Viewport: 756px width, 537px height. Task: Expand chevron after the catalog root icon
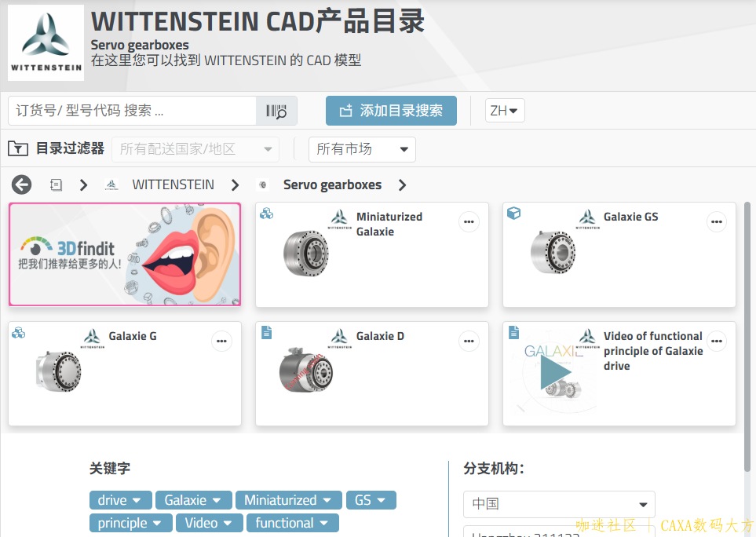pos(83,184)
